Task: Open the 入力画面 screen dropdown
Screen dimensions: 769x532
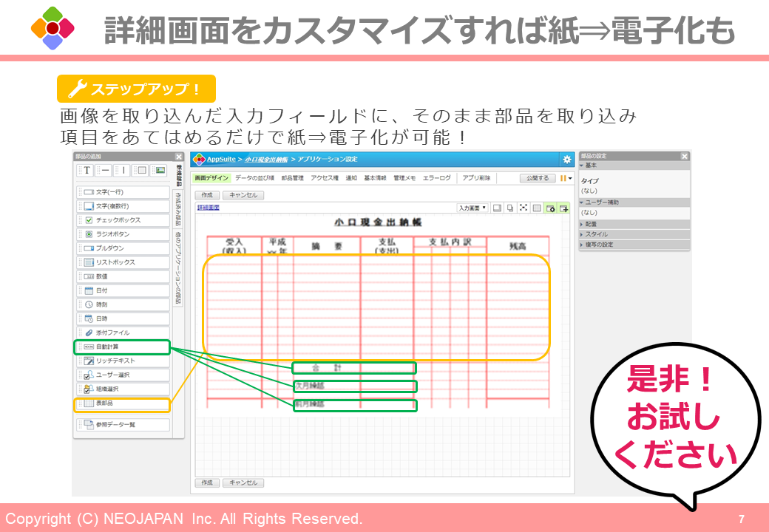Action: click(x=472, y=208)
